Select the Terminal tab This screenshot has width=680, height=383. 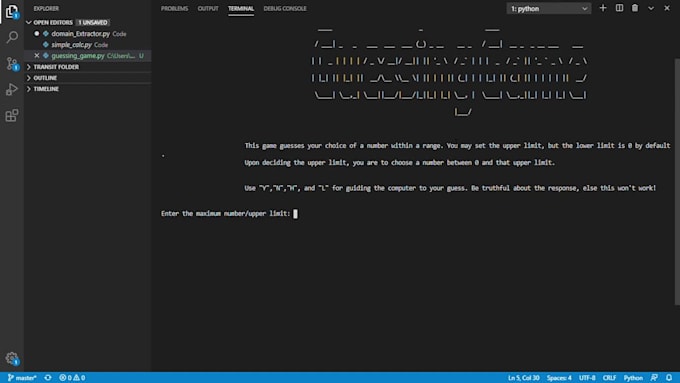click(241, 8)
